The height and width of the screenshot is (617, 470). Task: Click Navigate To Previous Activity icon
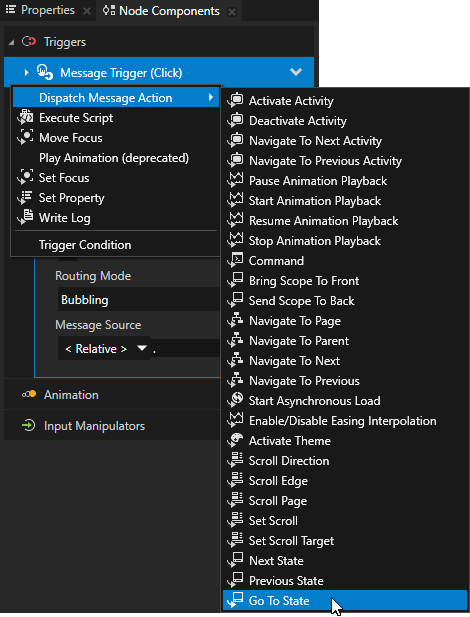pos(236,160)
